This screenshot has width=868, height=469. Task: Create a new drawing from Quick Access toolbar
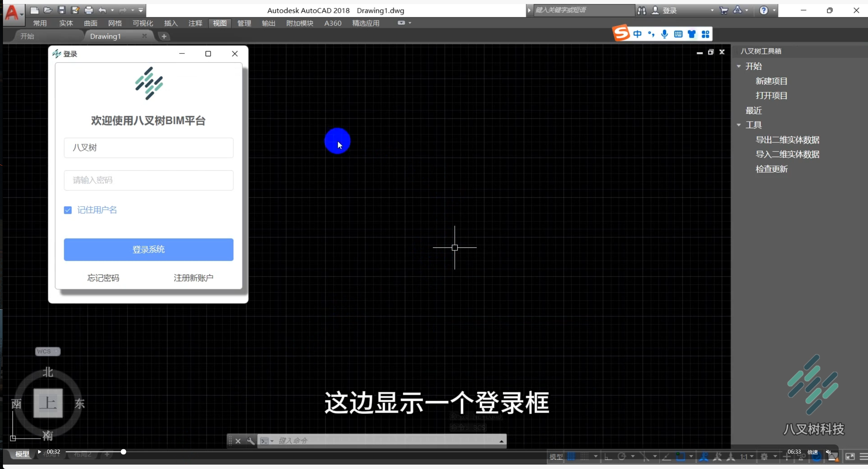point(34,10)
